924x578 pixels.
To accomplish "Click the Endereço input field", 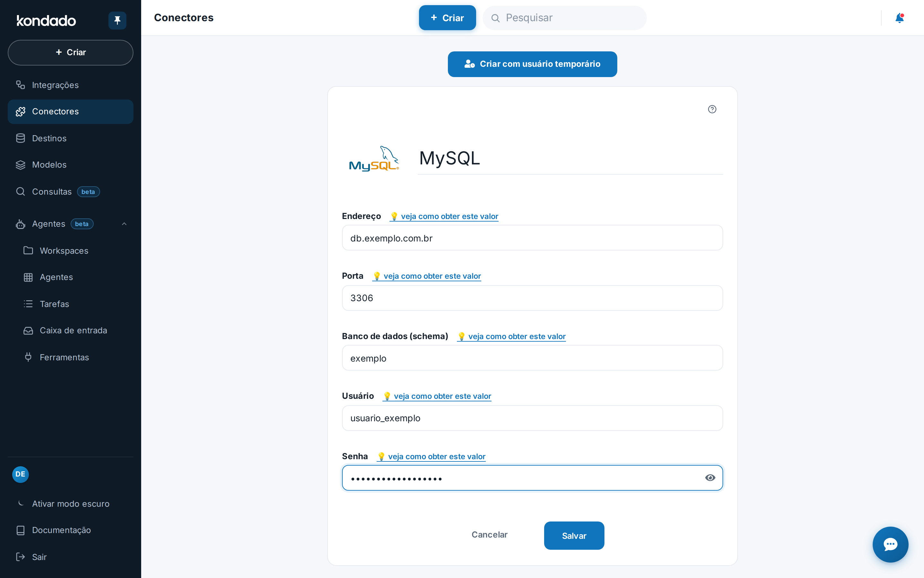I will coord(532,238).
